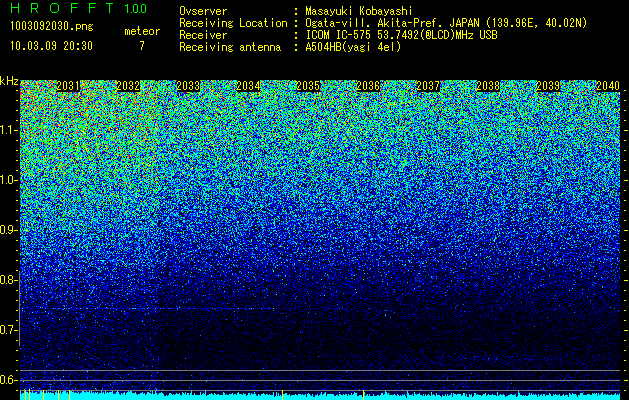629x400 pixels.
Task: Click the 0.6 frequency axis label
Action: point(9,380)
